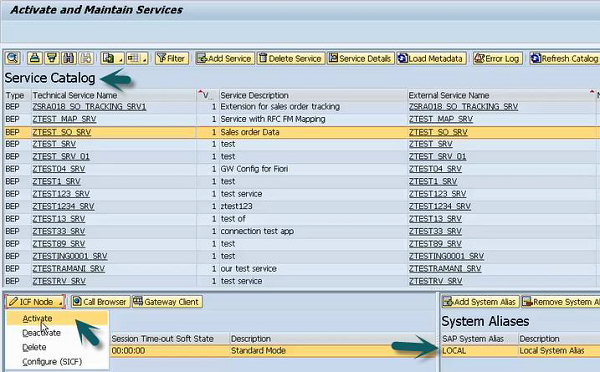Select Delete in the ICF Node menu
Image resolution: width=600 pixels, height=372 pixels.
[34, 347]
